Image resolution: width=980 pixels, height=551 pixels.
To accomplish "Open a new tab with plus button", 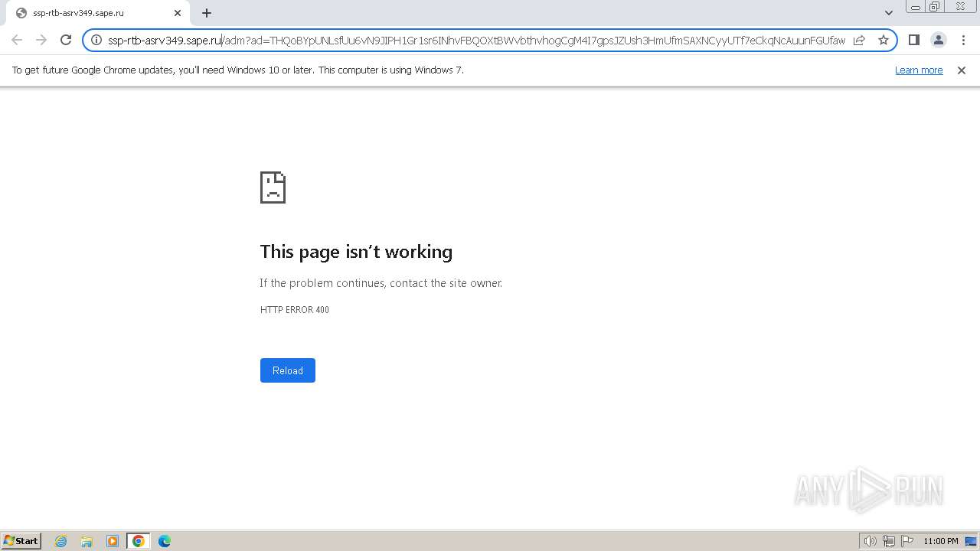I will [207, 13].
